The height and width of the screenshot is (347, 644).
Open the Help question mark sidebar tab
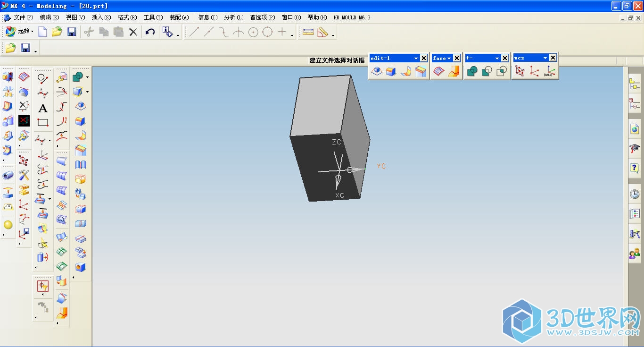coord(635,168)
